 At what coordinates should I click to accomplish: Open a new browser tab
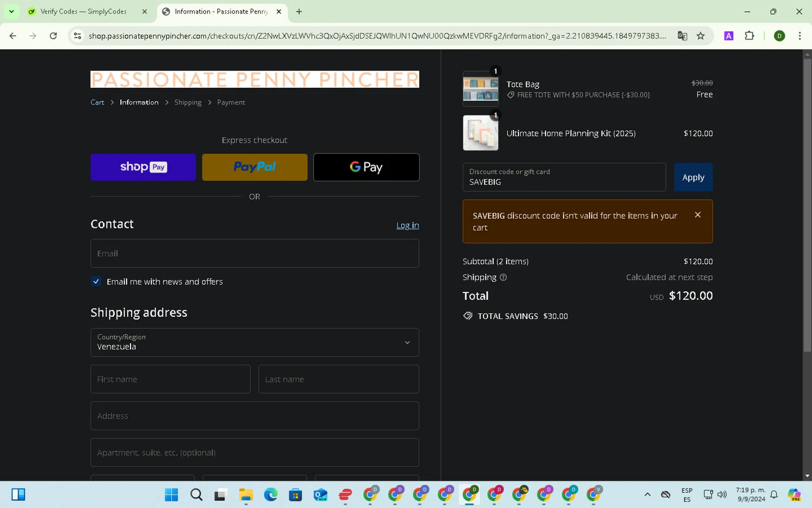point(299,11)
